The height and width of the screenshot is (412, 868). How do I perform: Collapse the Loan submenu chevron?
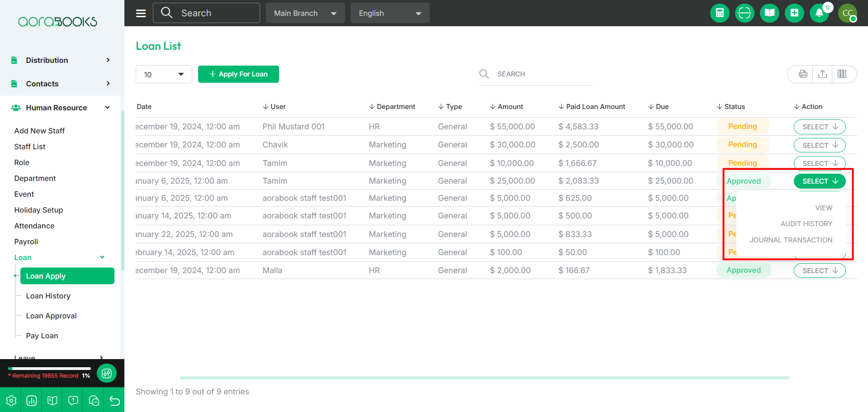tap(102, 257)
